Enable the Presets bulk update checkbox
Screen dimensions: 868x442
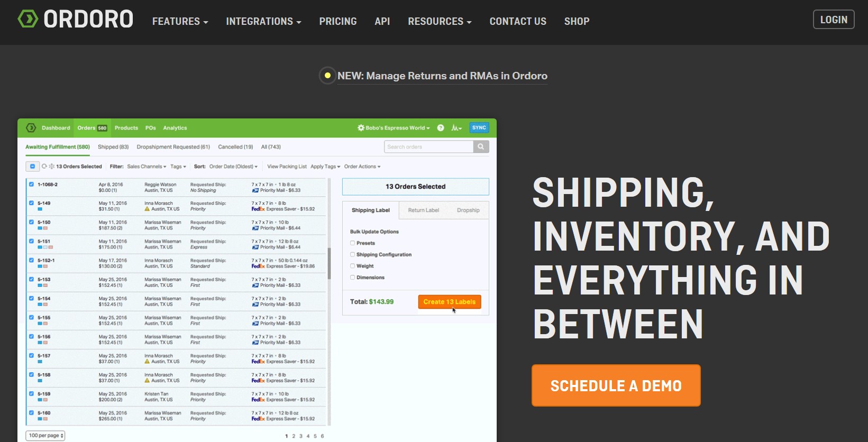click(352, 243)
